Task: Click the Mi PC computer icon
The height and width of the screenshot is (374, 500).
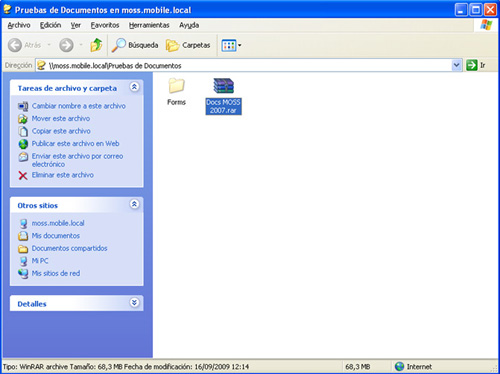Action: coord(23,261)
